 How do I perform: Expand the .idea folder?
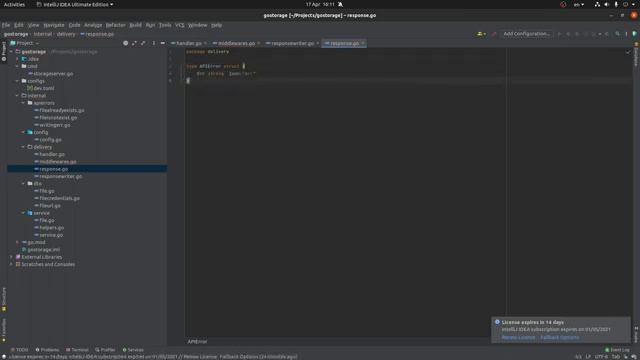pyautogui.click(x=17, y=59)
